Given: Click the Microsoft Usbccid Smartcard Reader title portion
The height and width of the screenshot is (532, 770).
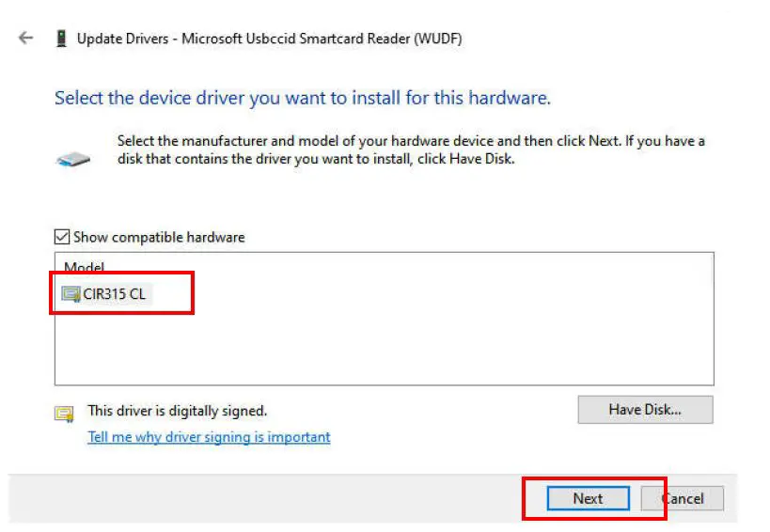Looking at the screenshot, I should click(322, 39).
